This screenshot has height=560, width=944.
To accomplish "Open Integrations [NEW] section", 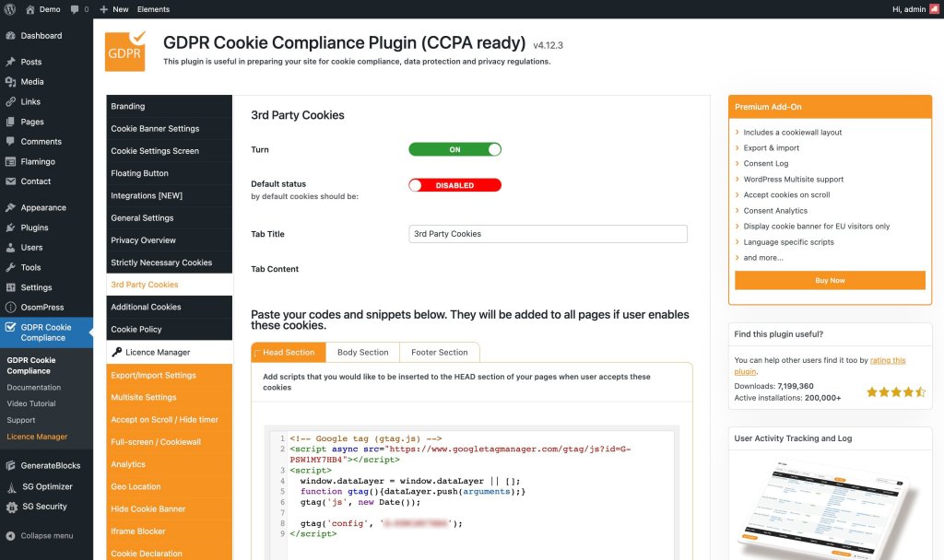I will tap(170, 195).
